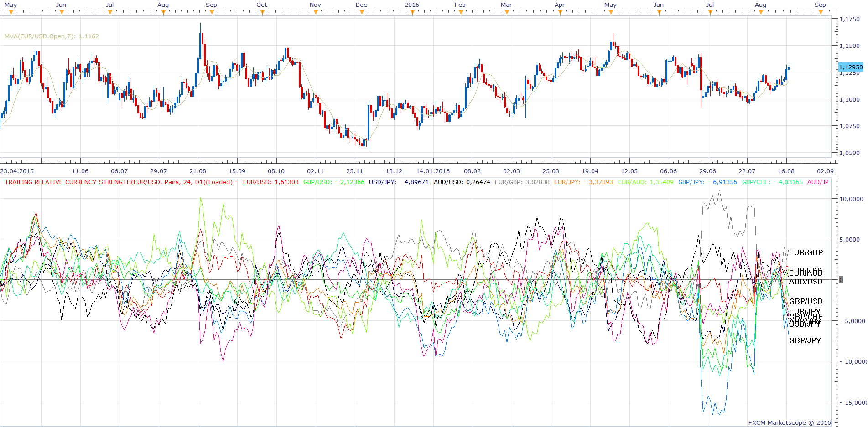
Task: Click the GBP/JPY line label at the right of the chart
Action: (x=805, y=340)
